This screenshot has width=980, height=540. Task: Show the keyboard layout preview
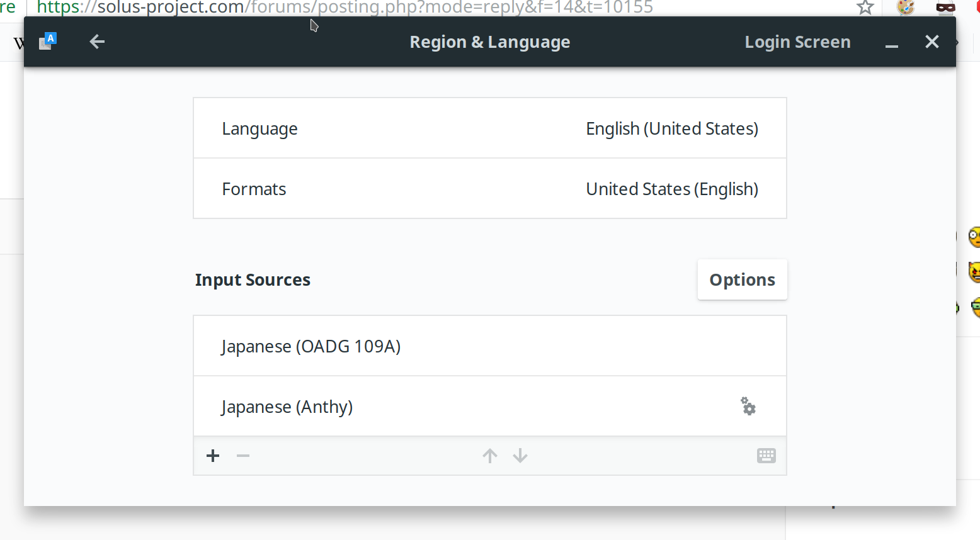766,456
